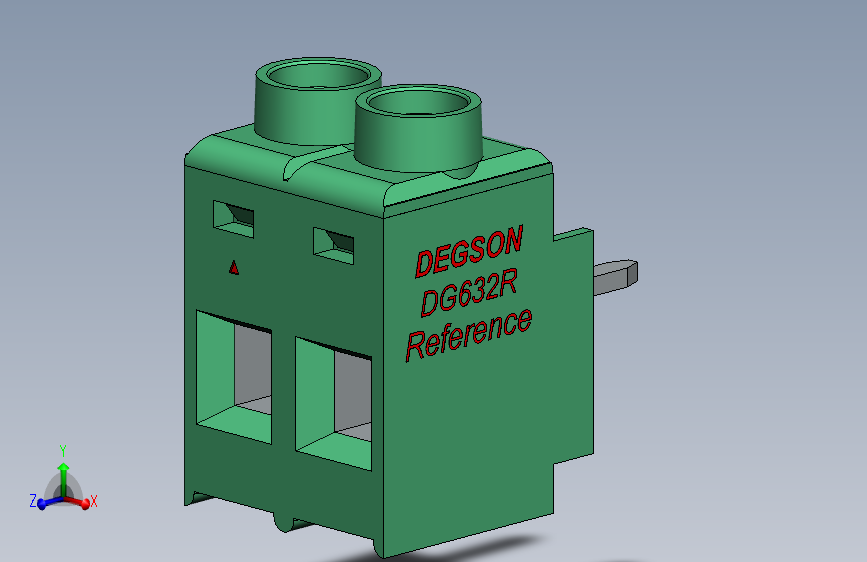
Task: Select the DG632R label on the model
Action: point(469,294)
